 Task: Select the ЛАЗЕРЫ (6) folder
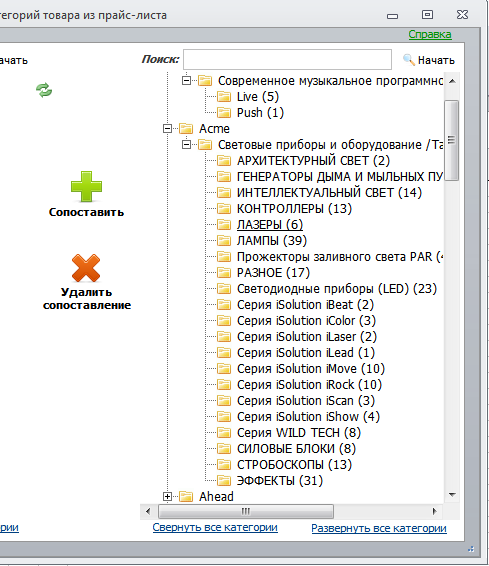coord(270,225)
